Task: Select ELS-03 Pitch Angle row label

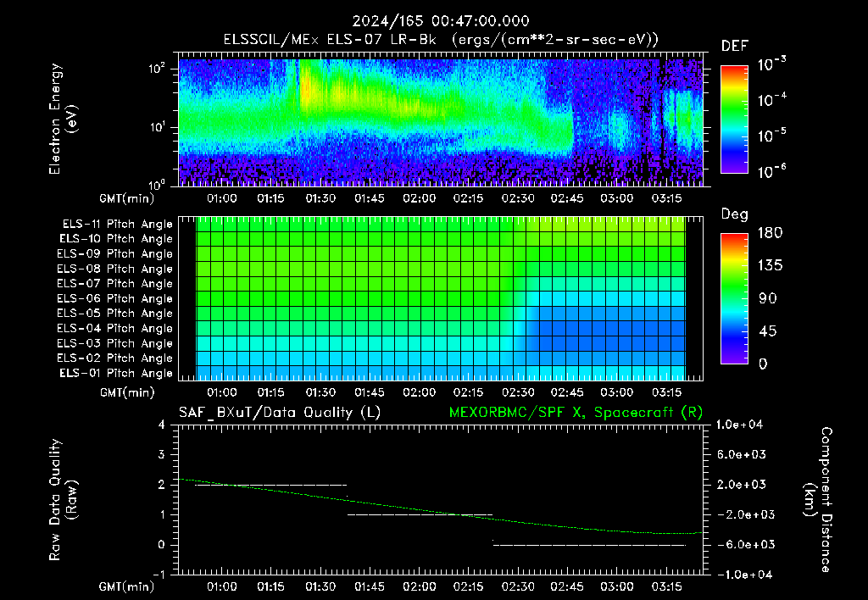Action: [114, 344]
